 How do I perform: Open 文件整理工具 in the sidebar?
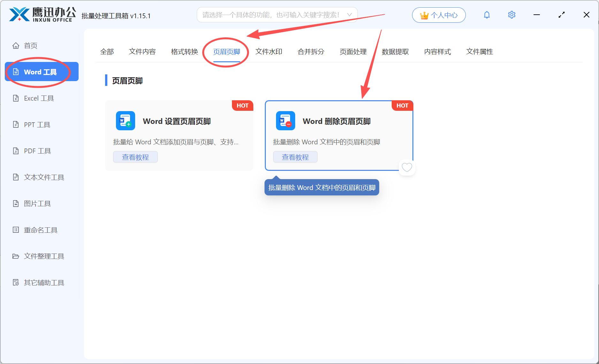(42, 256)
